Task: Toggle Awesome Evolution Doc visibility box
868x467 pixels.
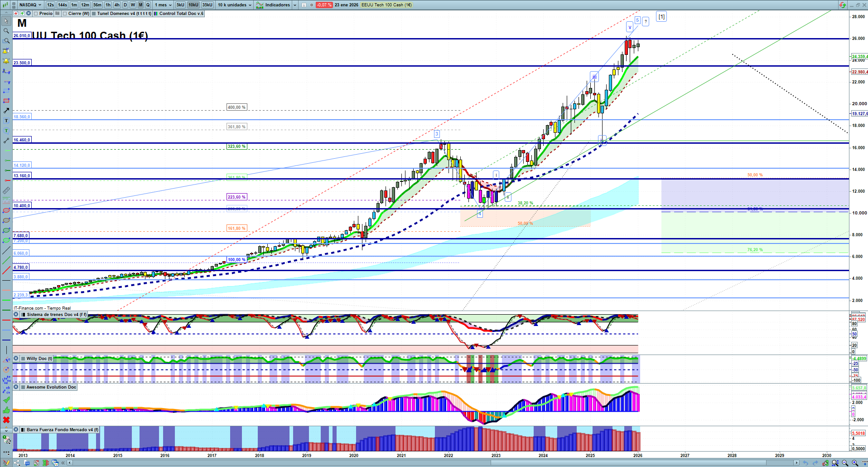Action: click(x=23, y=387)
